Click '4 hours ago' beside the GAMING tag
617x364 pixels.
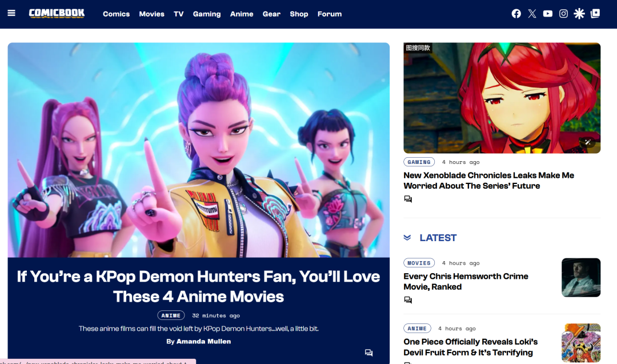460,162
